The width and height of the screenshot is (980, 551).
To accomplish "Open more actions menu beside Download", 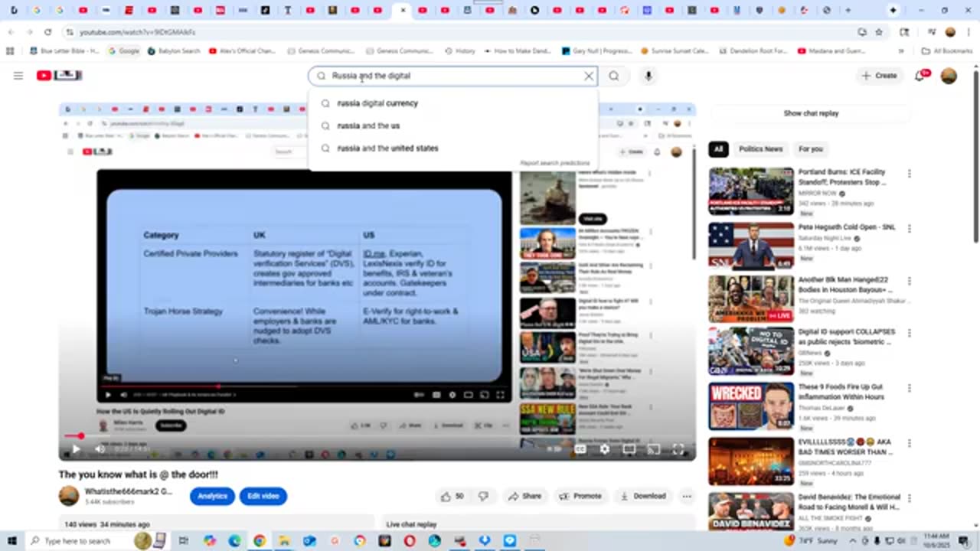I will pyautogui.click(x=687, y=496).
